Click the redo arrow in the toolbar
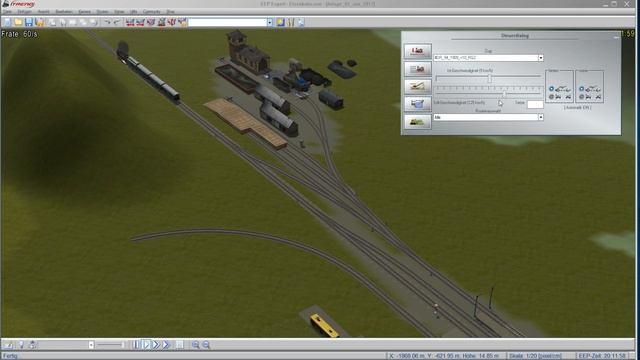The height and width of the screenshot is (360, 640). coord(117,22)
